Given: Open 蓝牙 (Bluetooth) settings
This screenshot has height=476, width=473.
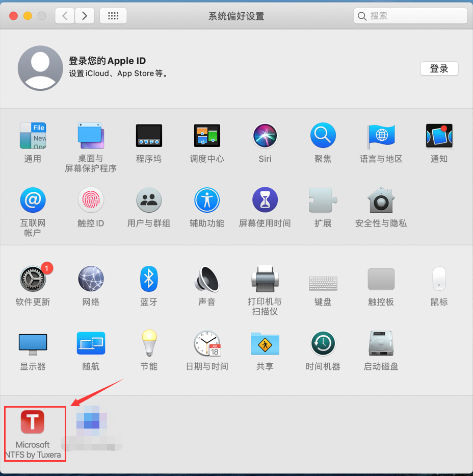Looking at the screenshot, I should [x=149, y=279].
